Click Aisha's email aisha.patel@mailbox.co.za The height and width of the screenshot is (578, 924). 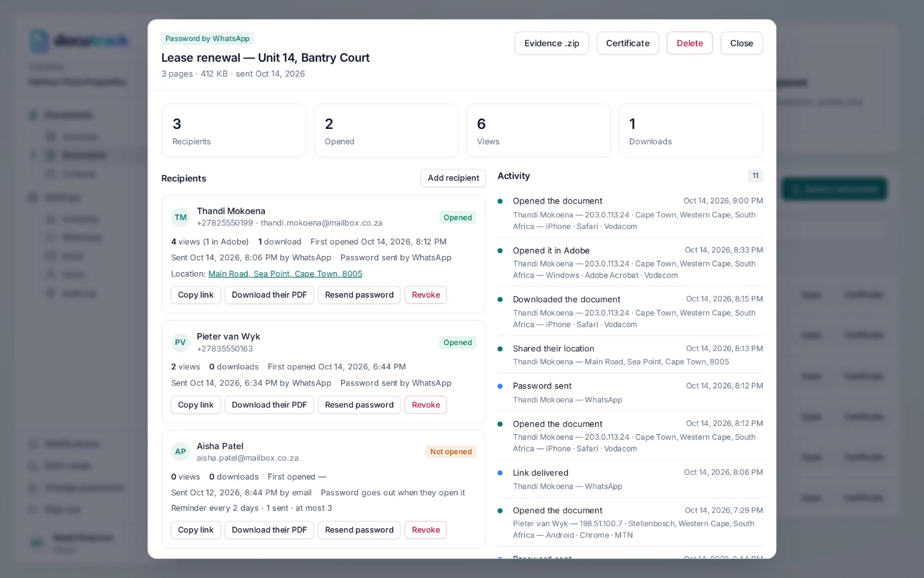(248, 458)
